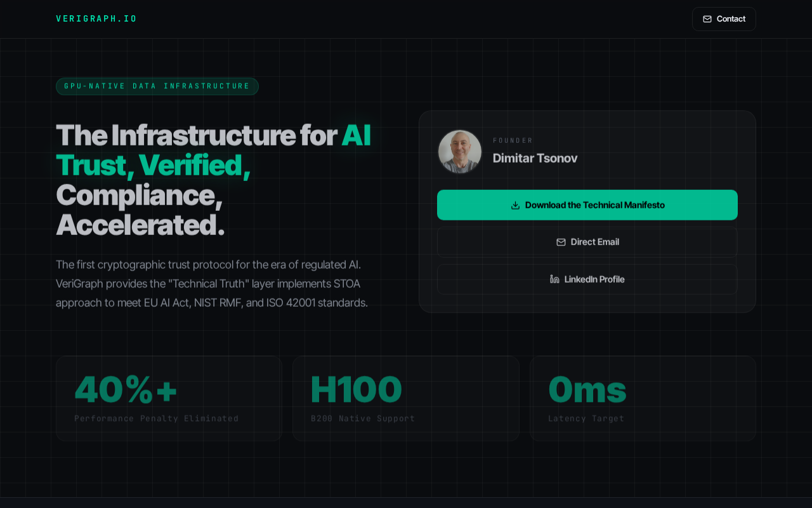The width and height of the screenshot is (812, 508).
Task: Click the envelope icon in the Contact button
Action: click(707, 19)
